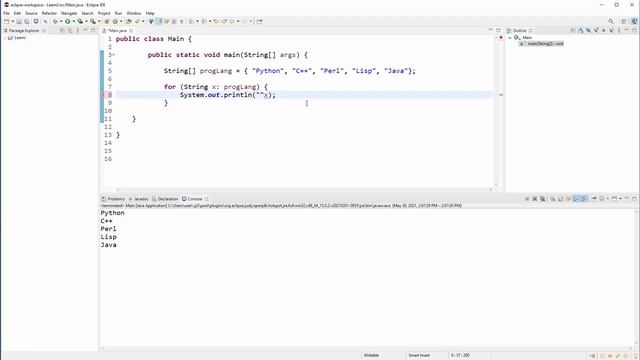Click line 5 with the progLang array declaration
The width and height of the screenshot is (640, 360).
[x=289, y=71]
